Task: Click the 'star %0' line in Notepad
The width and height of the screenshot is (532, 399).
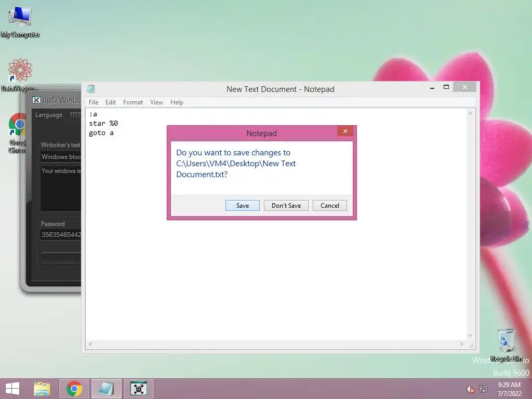Action: point(103,123)
